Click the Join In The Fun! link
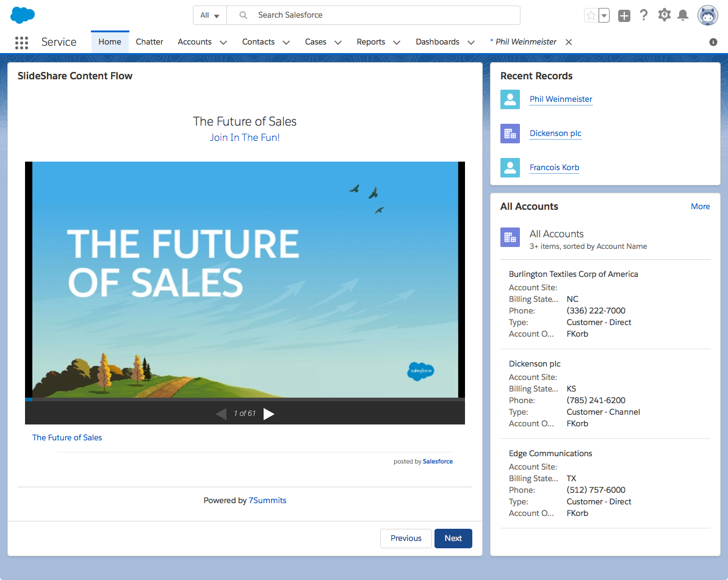Image resolution: width=728 pixels, height=580 pixels. point(245,138)
